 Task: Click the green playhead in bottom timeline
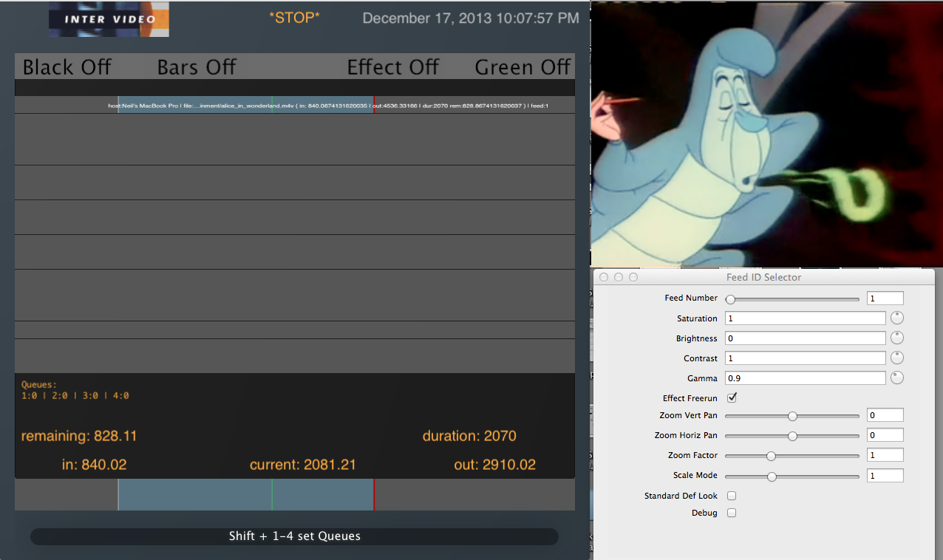click(x=272, y=494)
